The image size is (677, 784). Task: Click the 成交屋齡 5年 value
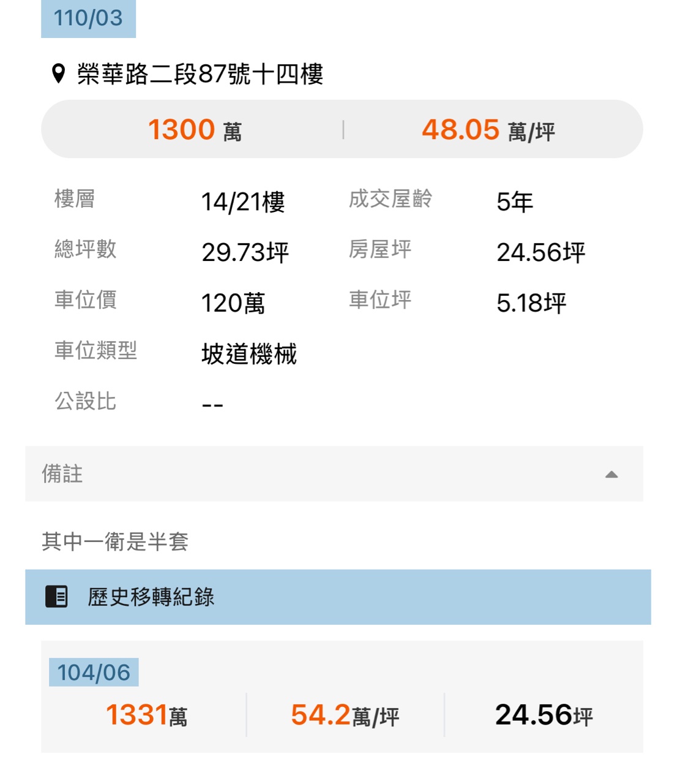click(x=514, y=202)
